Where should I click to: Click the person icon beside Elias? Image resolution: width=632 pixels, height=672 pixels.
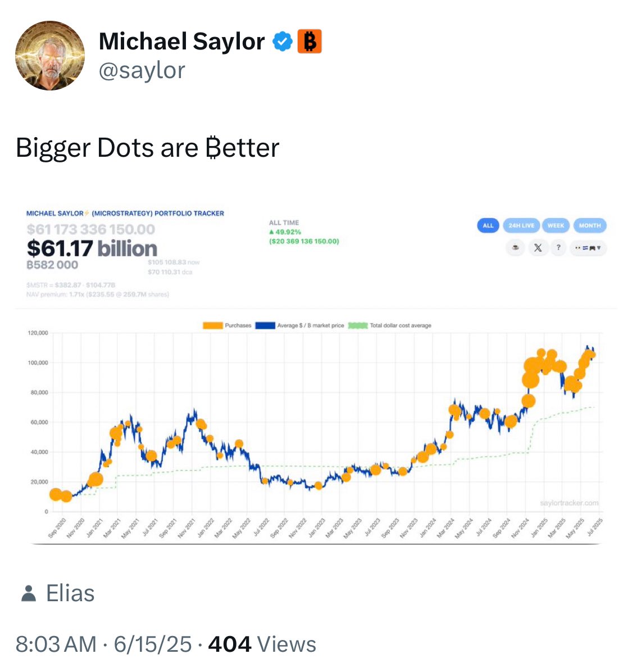coord(29,593)
